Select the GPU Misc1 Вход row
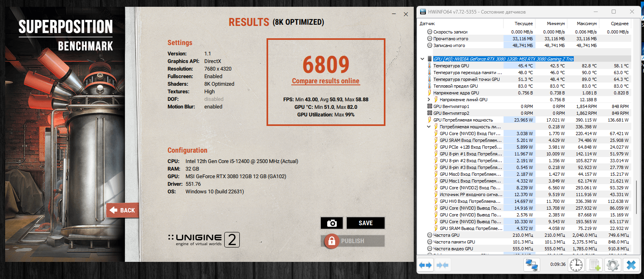 coord(524,181)
